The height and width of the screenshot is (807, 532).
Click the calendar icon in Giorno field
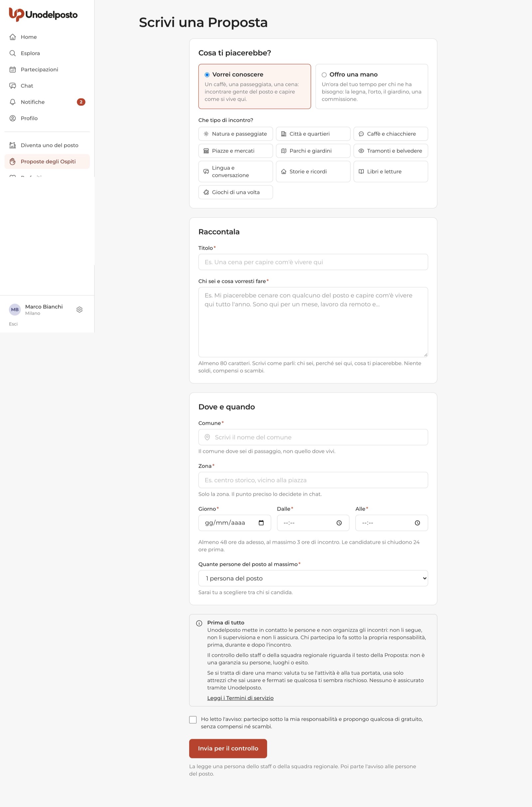[x=261, y=523]
